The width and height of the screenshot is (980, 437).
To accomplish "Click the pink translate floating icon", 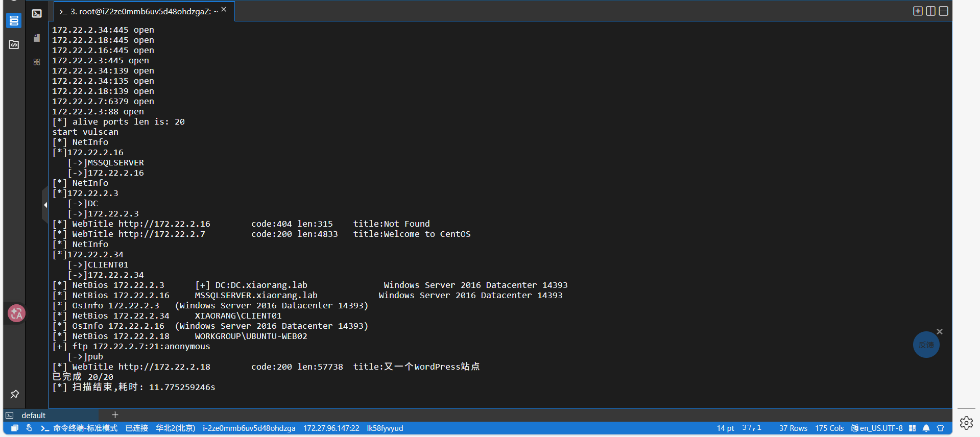I will pyautogui.click(x=16, y=313).
